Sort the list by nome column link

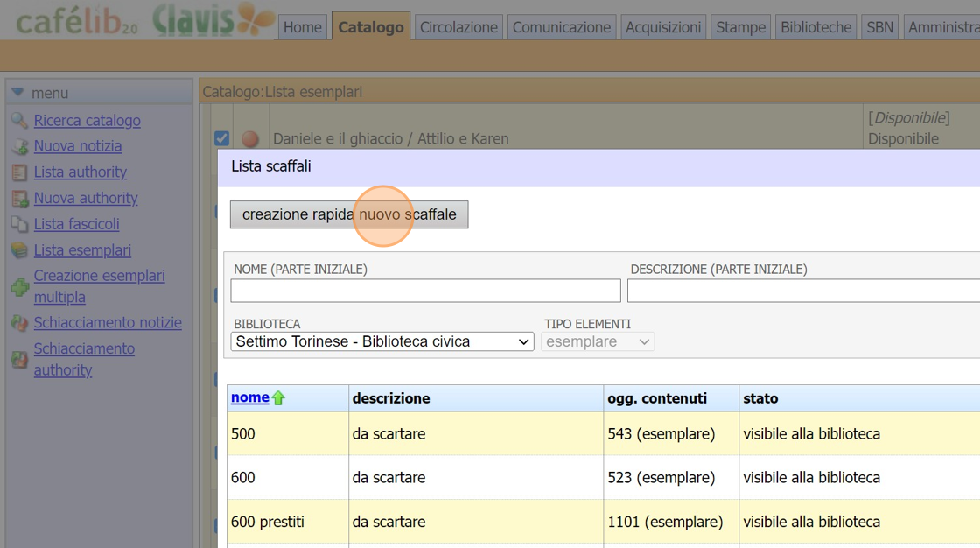249,397
